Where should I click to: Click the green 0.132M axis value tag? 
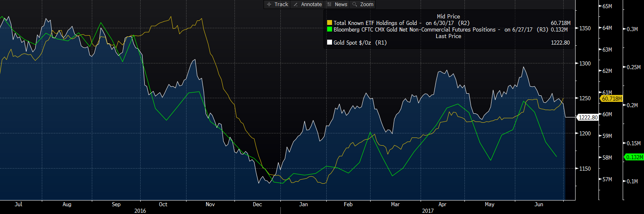click(x=634, y=157)
